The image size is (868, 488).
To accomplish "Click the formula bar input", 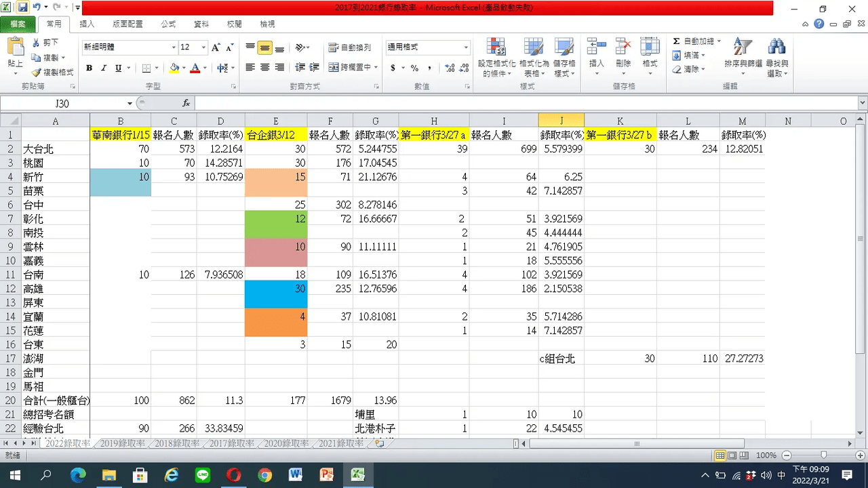I will (x=525, y=103).
